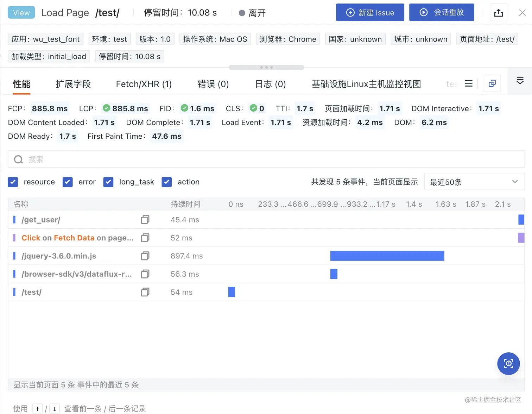Open the /test/ resource row

coord(266,292)
